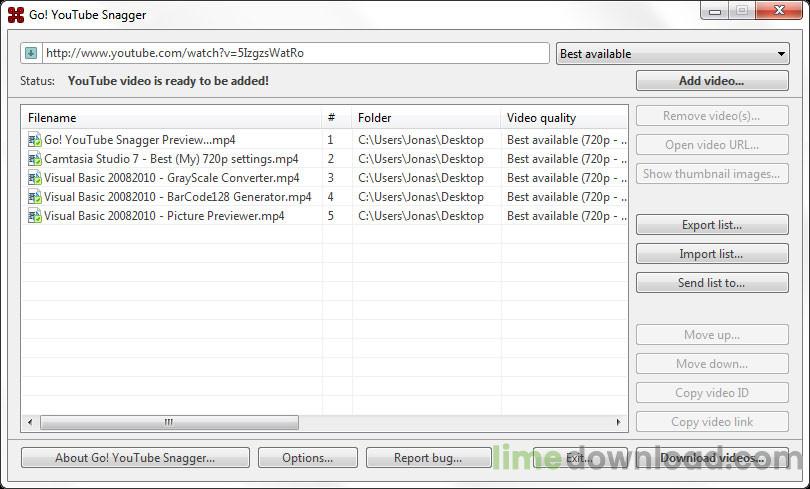Click into the YouTube URL input field
The height and width of the screenshot is (489, 810).
[295, 53]
